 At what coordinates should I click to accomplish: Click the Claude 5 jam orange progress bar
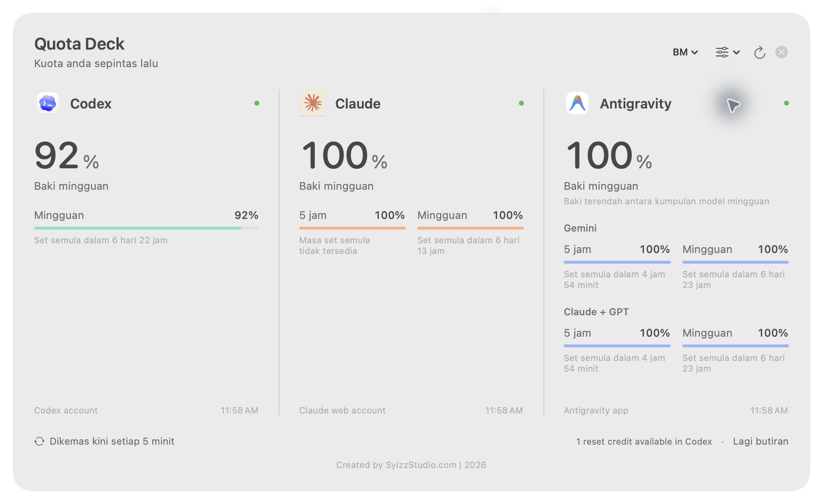point(352,228)
